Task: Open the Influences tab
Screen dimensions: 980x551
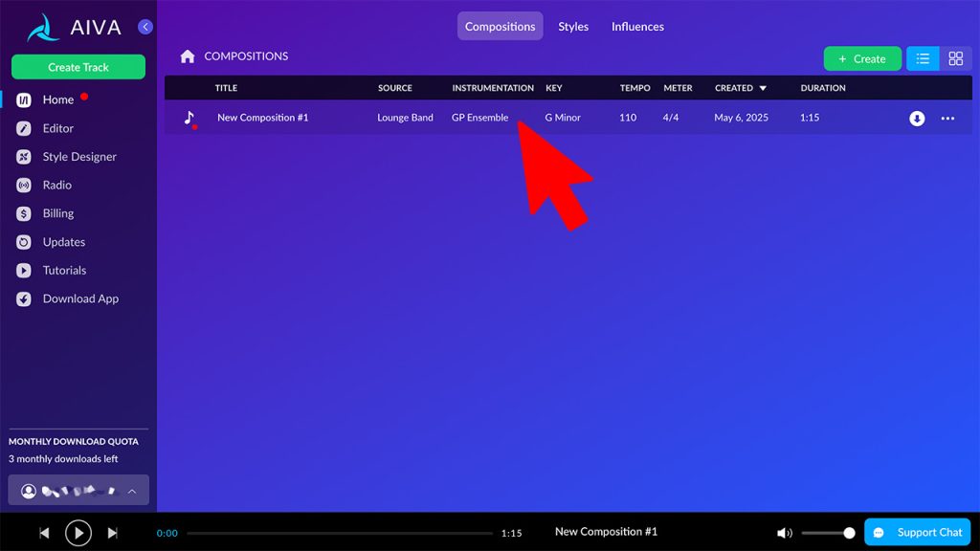Action: pyautogui.click(x=637, y=26)
